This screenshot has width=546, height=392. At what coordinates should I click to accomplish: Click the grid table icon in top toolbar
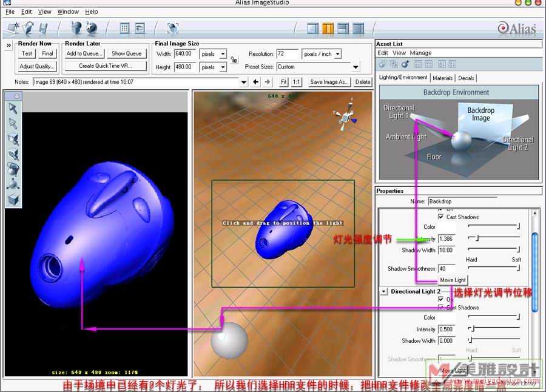click(x=124, y=29)
